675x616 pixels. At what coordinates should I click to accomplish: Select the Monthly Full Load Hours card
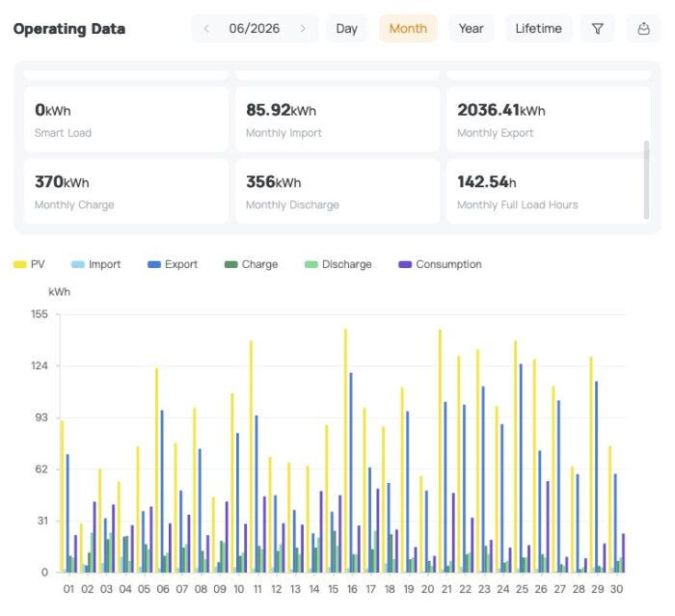click(549, 191)
